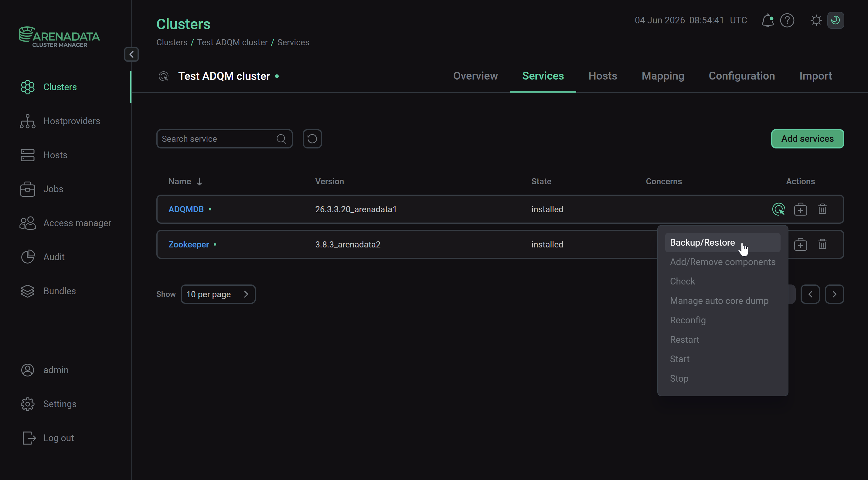Toggle maintenance mode for Zookeeper
The image size is (868, 480).
(800, 244)
